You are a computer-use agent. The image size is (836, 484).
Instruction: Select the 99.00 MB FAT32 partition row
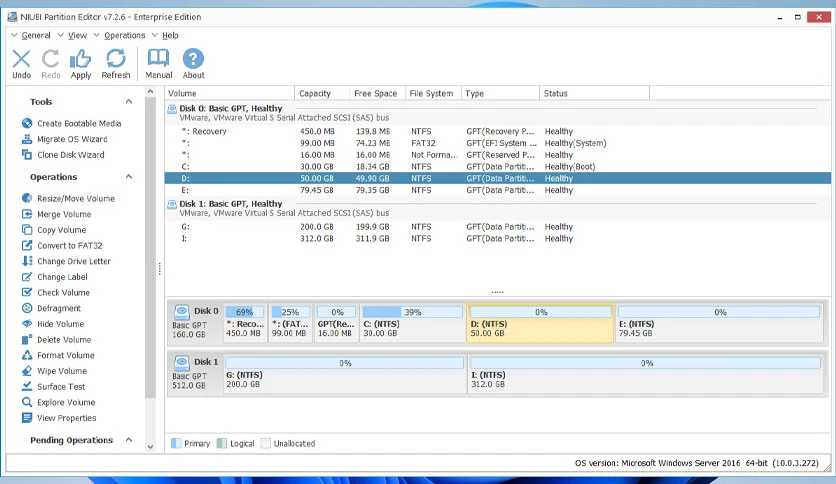[x=497, y=143]
